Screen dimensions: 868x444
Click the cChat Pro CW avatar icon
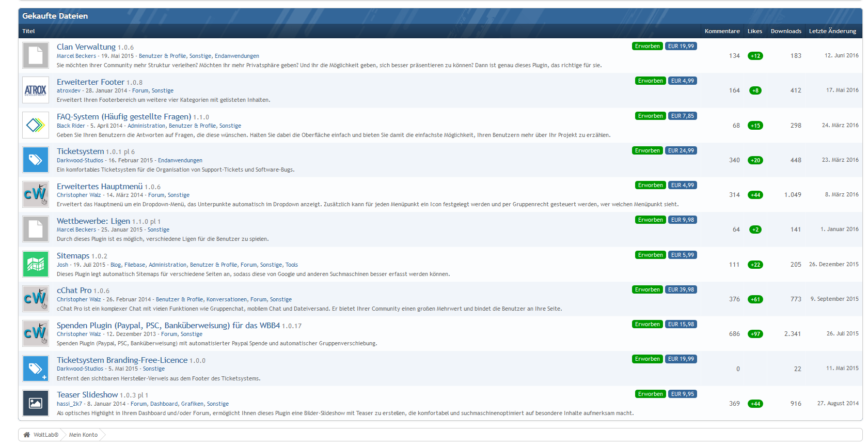36,299
